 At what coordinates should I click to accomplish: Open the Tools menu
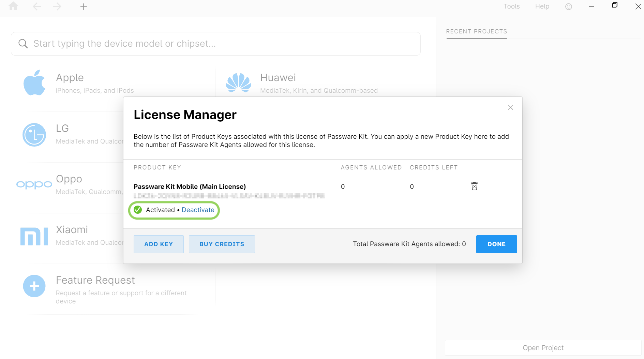511,6
